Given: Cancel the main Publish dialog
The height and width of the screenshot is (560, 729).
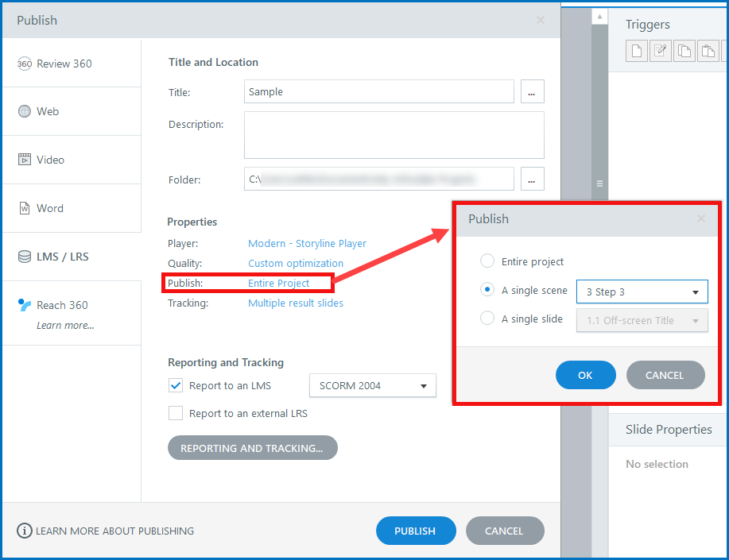Looking at the screenshot, I should (x=505, y=531).
